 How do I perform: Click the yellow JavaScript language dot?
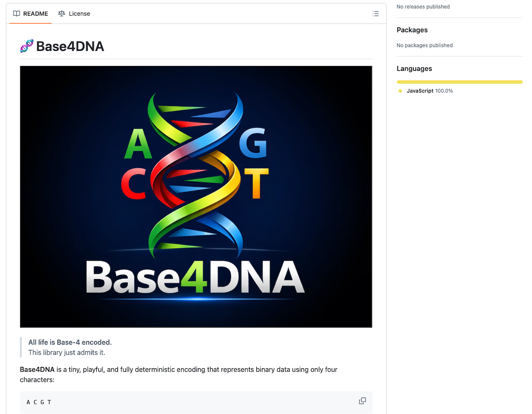pos(400,91)
